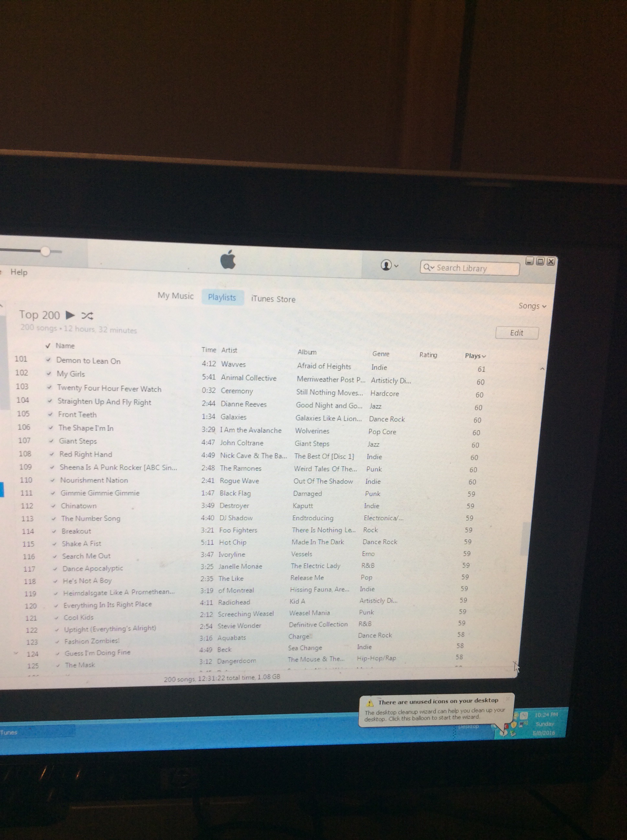
Task: Open the iTunes Store tab
Action: (273, 299)
